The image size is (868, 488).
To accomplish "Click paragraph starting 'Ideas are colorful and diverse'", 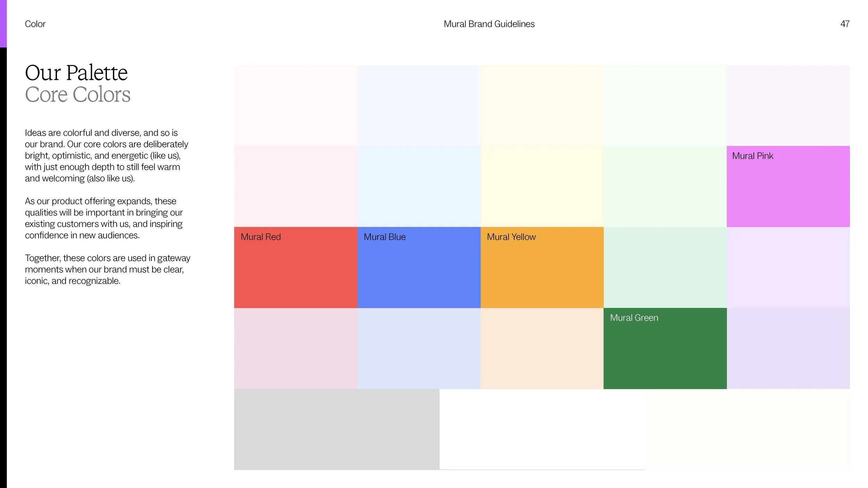I will (x=106, y=155).
